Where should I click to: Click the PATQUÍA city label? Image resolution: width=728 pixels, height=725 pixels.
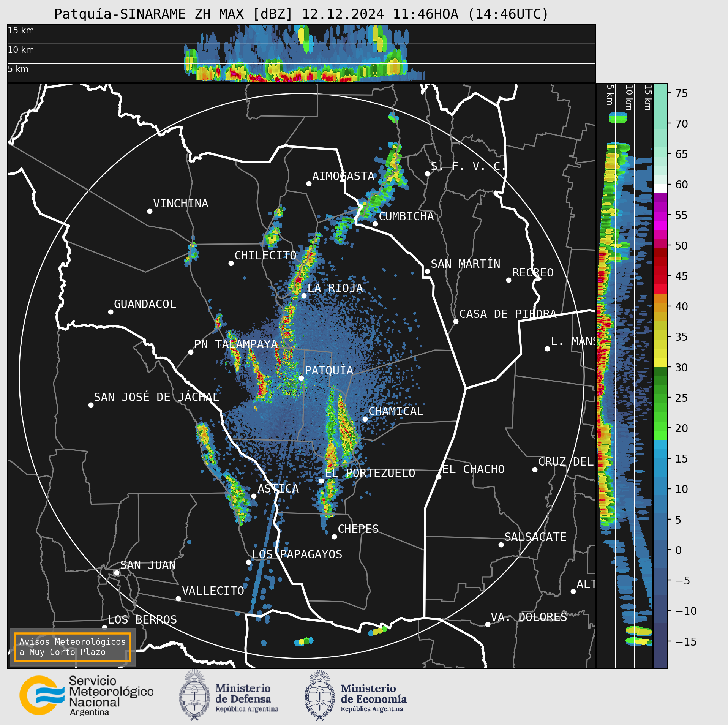coord(329,370)
